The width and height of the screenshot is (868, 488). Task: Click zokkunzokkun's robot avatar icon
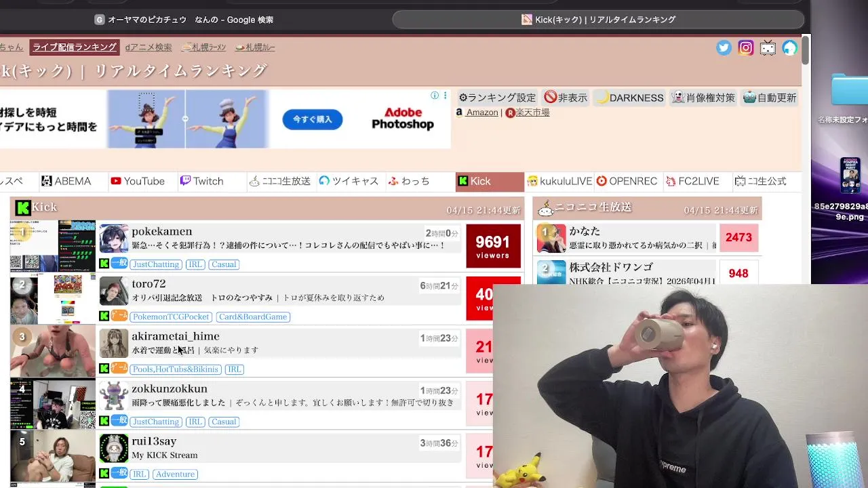click(x=114, y=396)
